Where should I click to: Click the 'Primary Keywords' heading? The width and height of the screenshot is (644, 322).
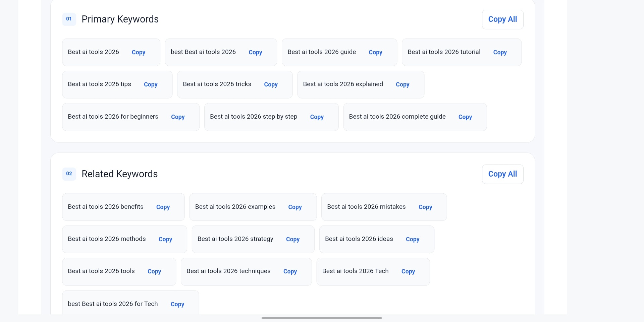[x=120, y=19]
